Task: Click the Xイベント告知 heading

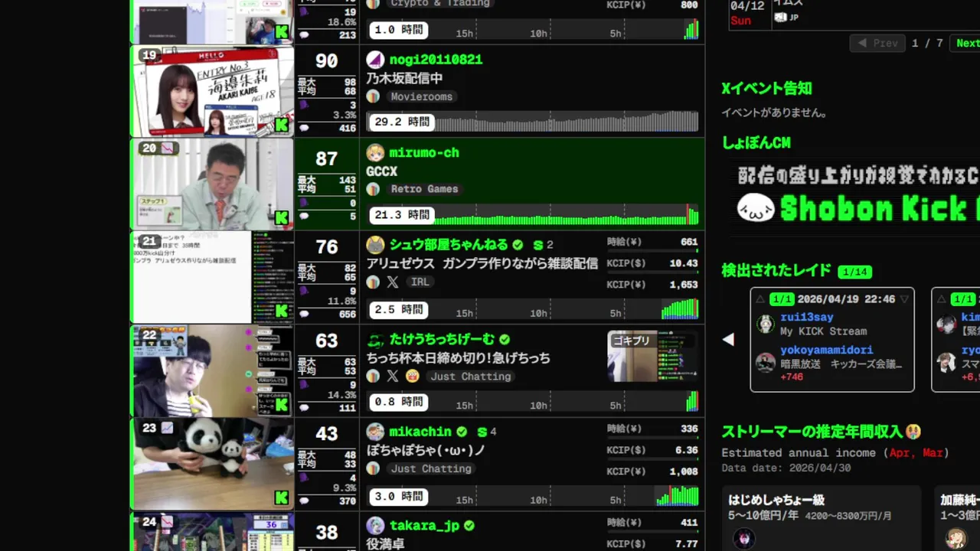Action: point(766,89)
